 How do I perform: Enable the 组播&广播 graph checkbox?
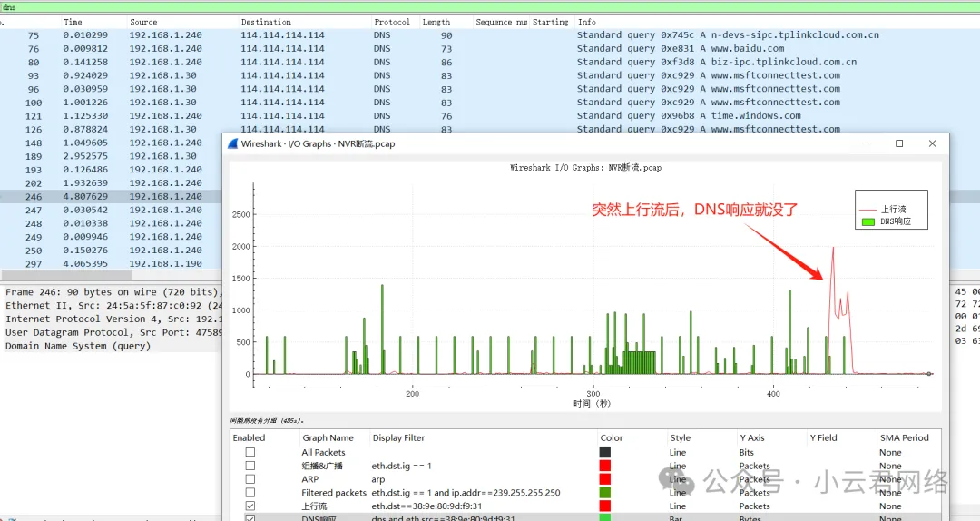pos(250,466)
